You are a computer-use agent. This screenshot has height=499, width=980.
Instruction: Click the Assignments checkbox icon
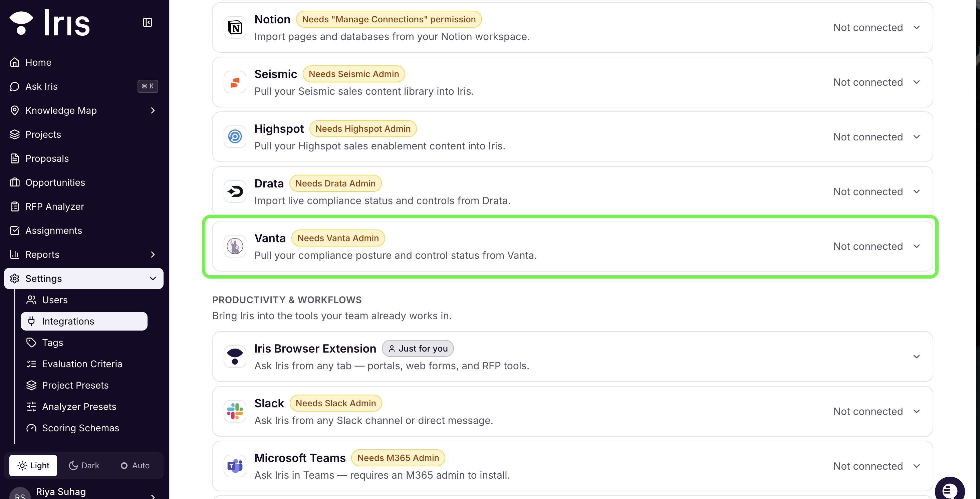(14, 230)
